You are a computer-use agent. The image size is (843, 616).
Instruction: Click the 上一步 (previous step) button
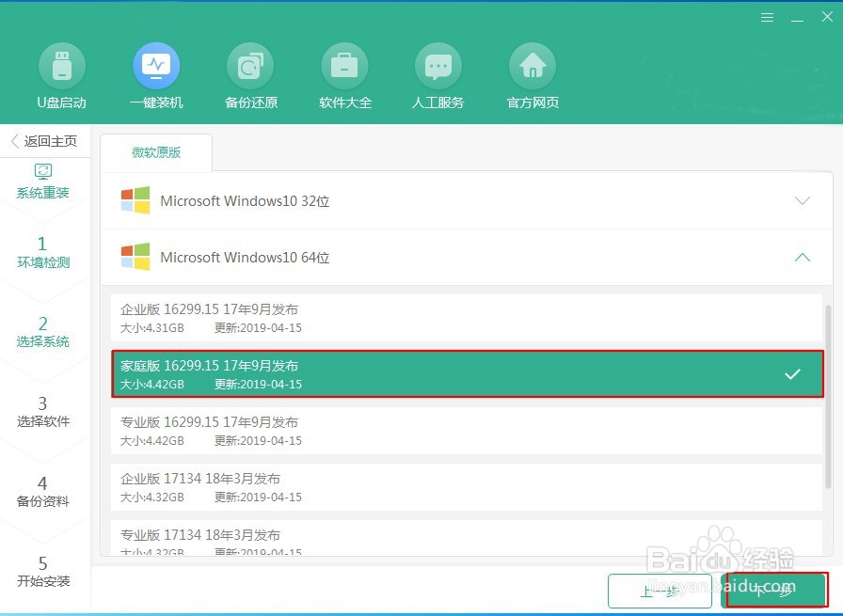(660, 590)
